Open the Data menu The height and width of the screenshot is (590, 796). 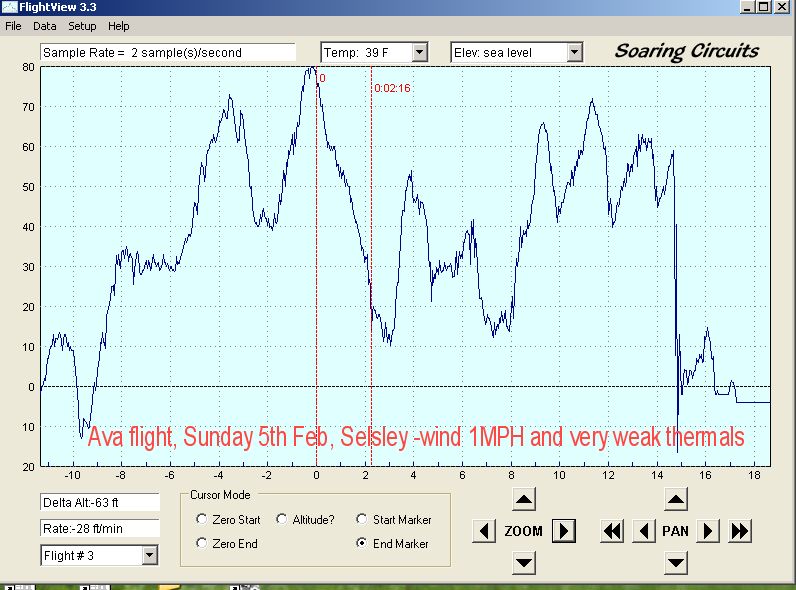(x=45, y=26)
